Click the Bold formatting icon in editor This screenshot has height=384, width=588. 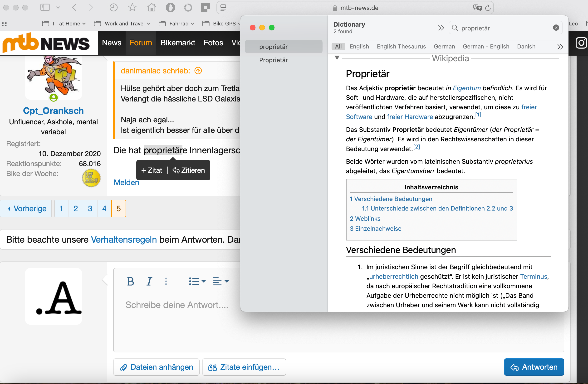pos(130,281)
